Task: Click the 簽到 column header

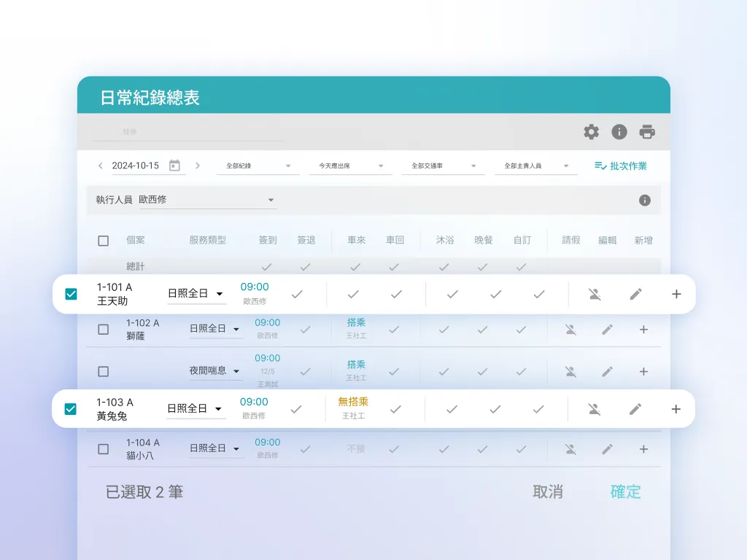Action: [267, 241]
